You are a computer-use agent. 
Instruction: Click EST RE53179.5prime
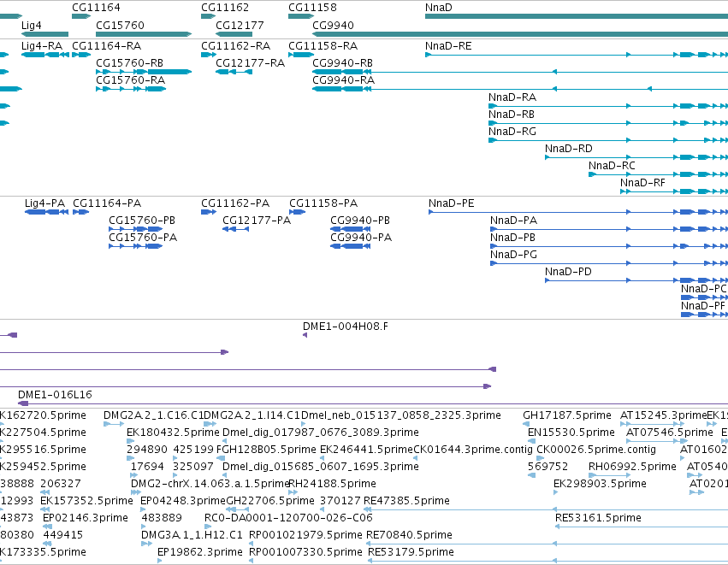coord(547,561)
